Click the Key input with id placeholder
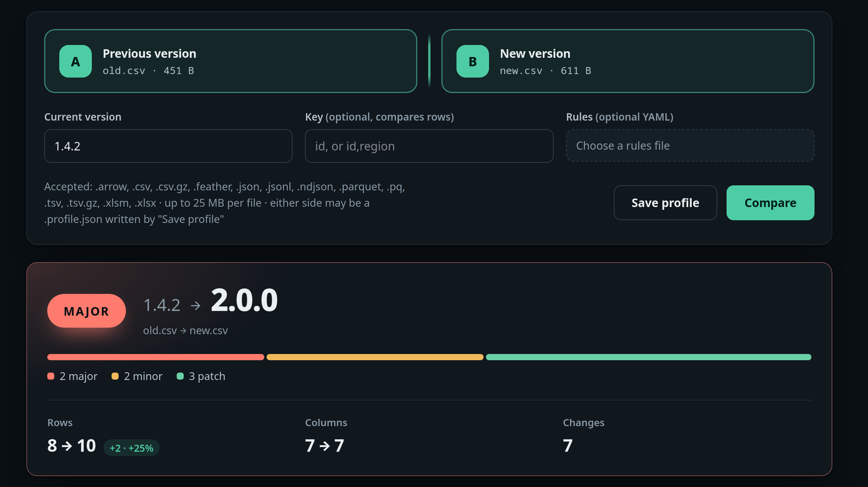868x487 pixels. point(429,146)
